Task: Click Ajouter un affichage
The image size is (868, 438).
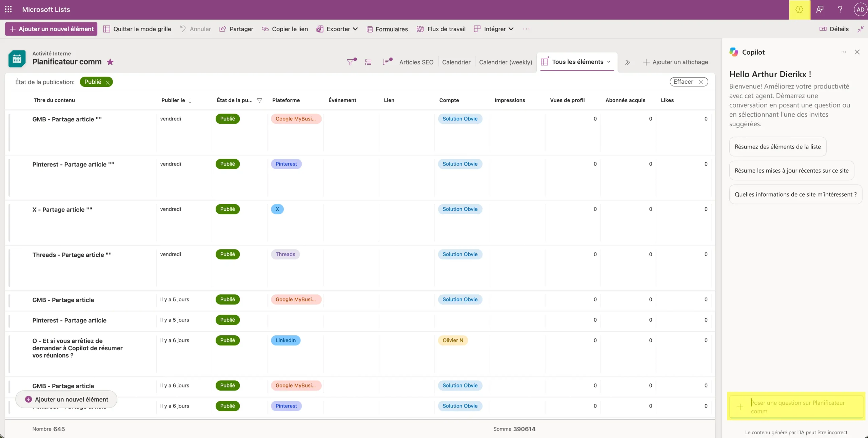Action: coord(675,62)
